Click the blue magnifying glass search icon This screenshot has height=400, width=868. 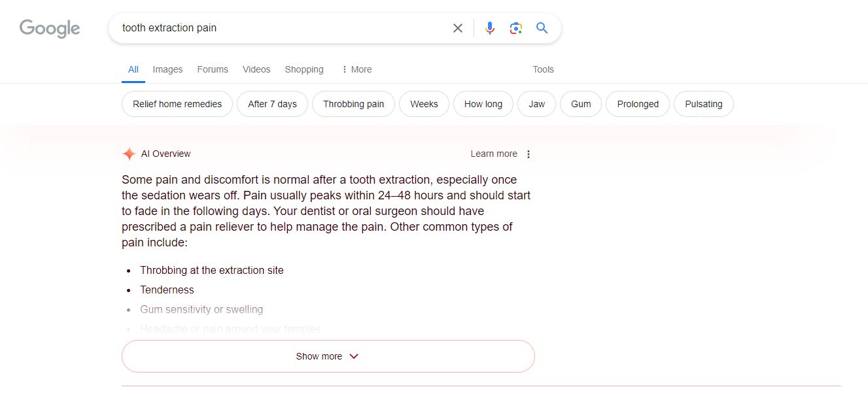[x=542, y=28]
